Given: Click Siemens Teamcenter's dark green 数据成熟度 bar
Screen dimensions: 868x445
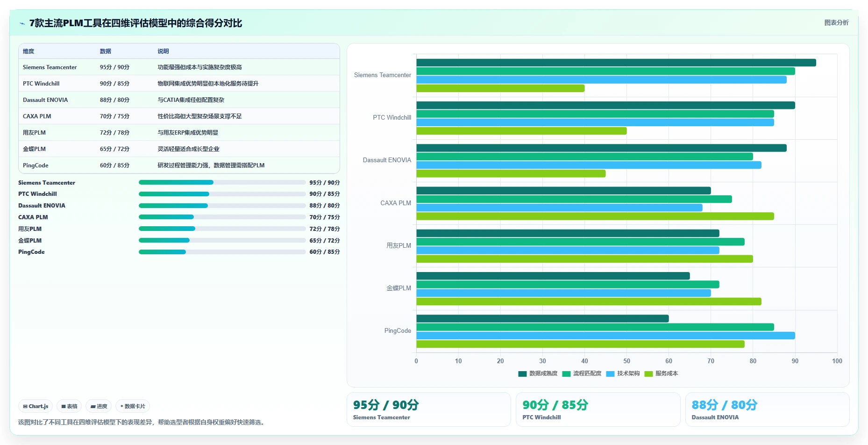Looking at the screenshot, I should coord(616,63).
